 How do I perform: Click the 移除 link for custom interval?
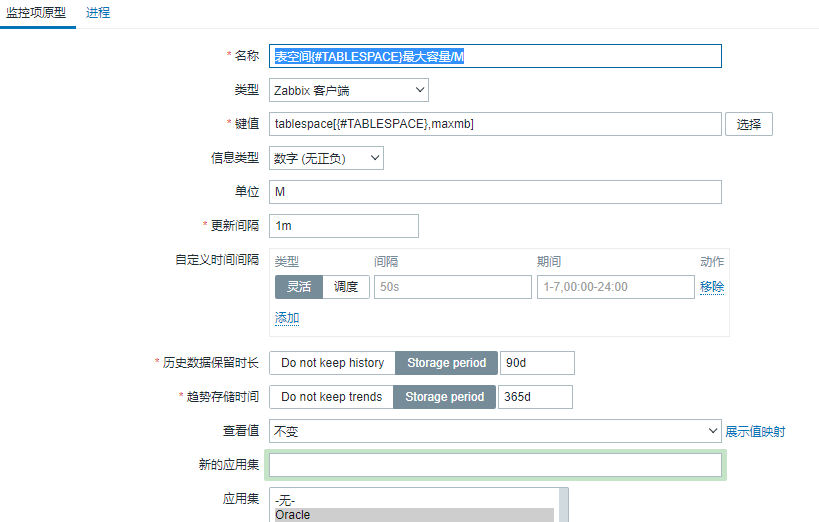tap(712, 287)
